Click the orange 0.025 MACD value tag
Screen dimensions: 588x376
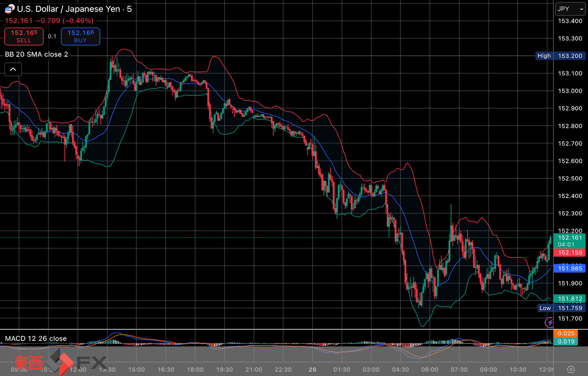coord(566,333)
